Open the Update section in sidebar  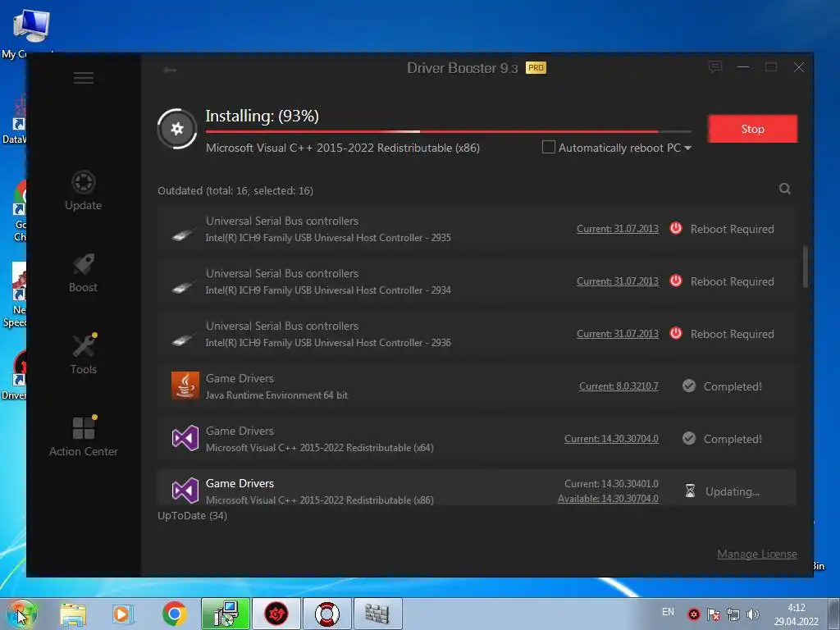(84, 190)
